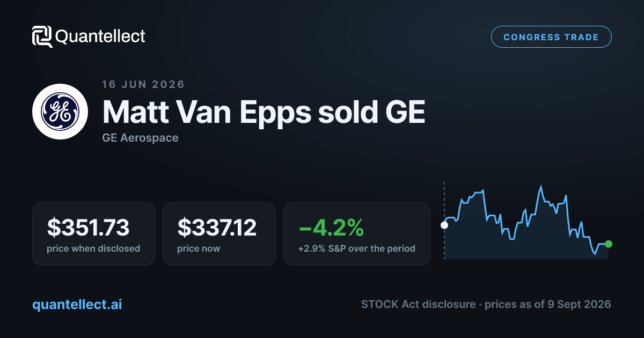Open the quantellect.ai link
The height and width of the screenshot is (338, 644).
pos(77,304)
